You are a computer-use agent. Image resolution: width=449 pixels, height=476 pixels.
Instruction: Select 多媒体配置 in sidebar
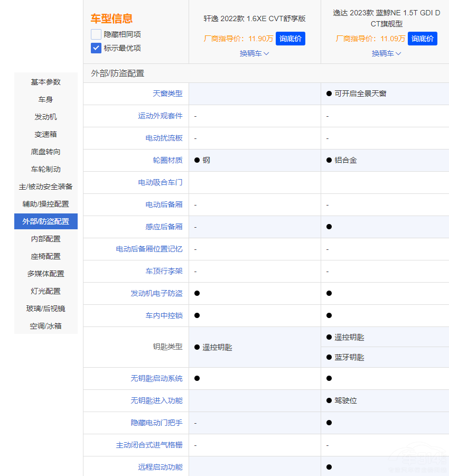pos(46,274)
